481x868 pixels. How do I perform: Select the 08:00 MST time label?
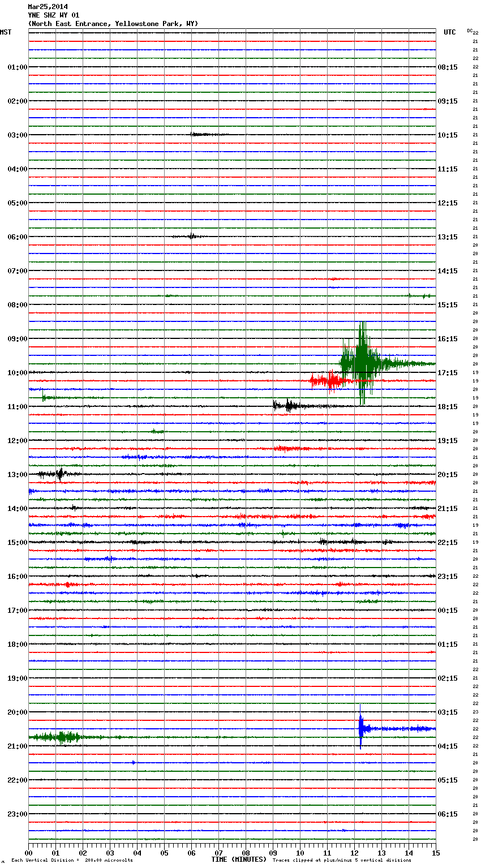click(18, 305)
